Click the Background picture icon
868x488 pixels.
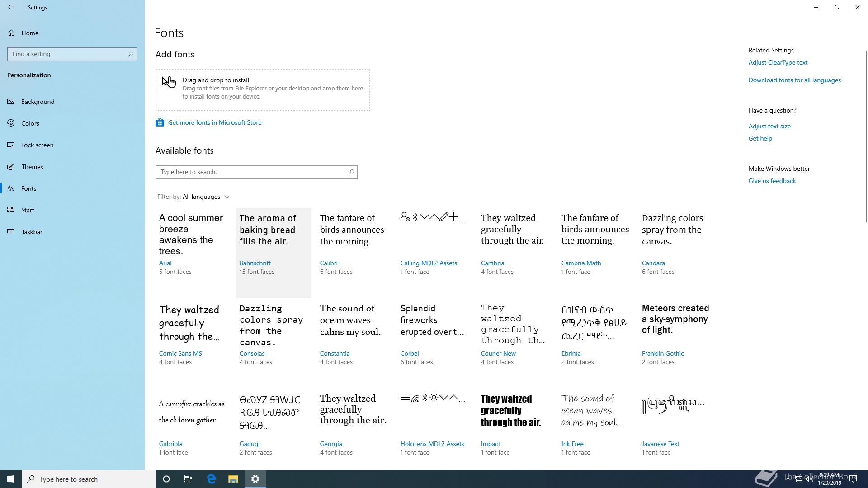pyautogui.click(x=11, y=102)
